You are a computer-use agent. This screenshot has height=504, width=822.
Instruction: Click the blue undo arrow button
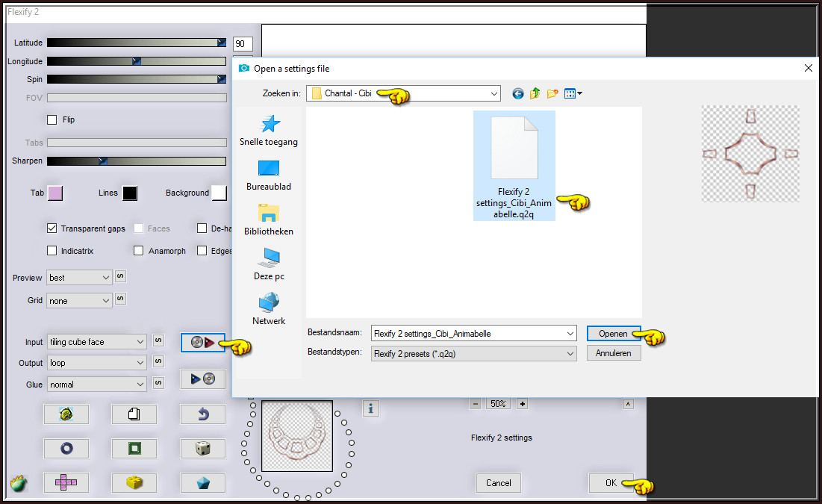click(203, 414)
